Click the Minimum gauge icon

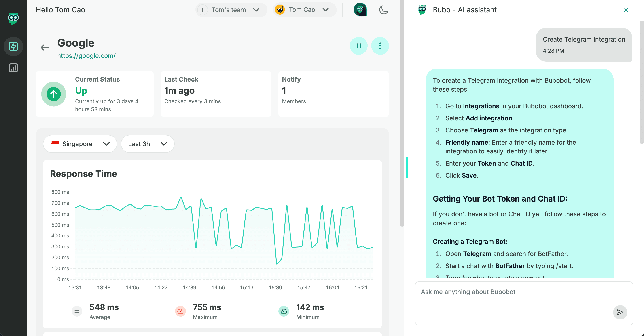284,311
